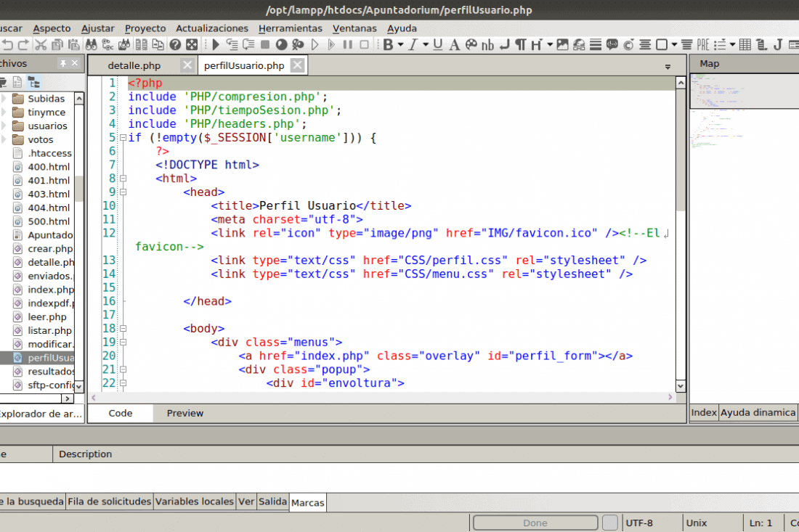
Task: Open the Find tool (binoculars icon)
Action: (x=90, y=44)
